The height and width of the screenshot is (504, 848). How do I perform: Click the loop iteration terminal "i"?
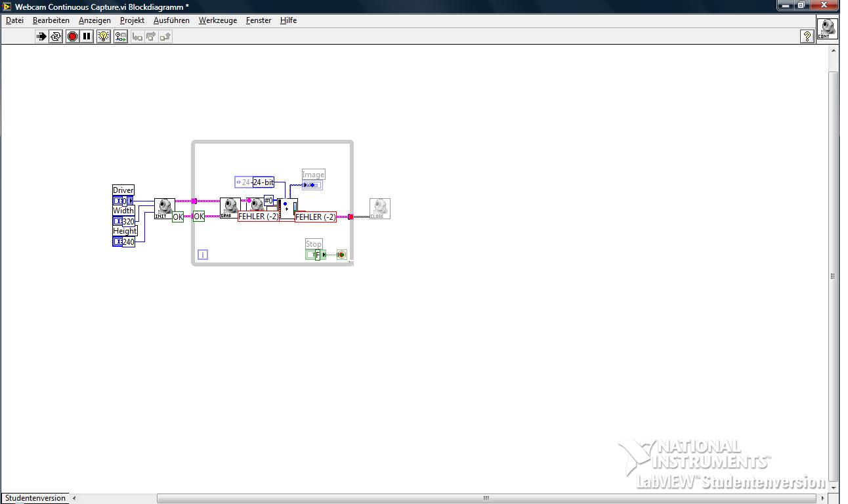coord(203,255)
